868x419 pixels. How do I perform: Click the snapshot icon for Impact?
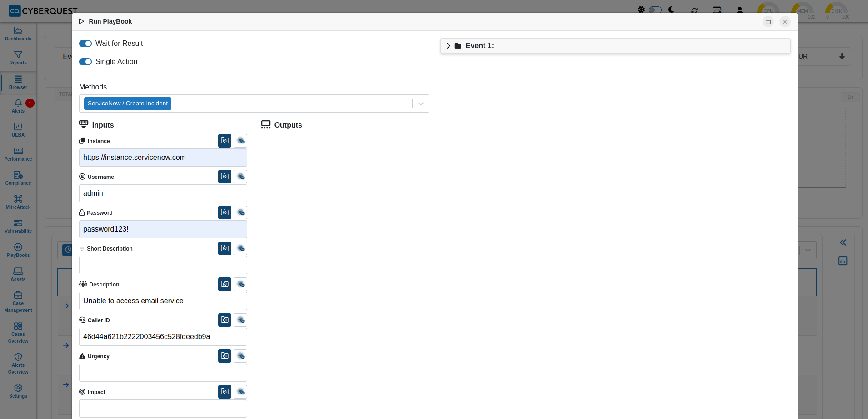click(x=224, y=392)
